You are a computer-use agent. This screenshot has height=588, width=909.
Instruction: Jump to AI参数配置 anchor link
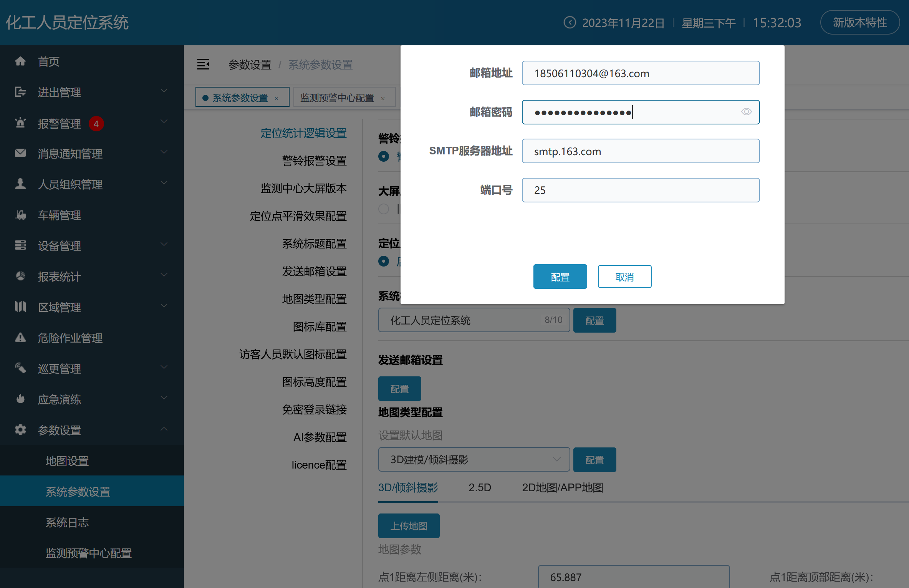coord(320,437)
